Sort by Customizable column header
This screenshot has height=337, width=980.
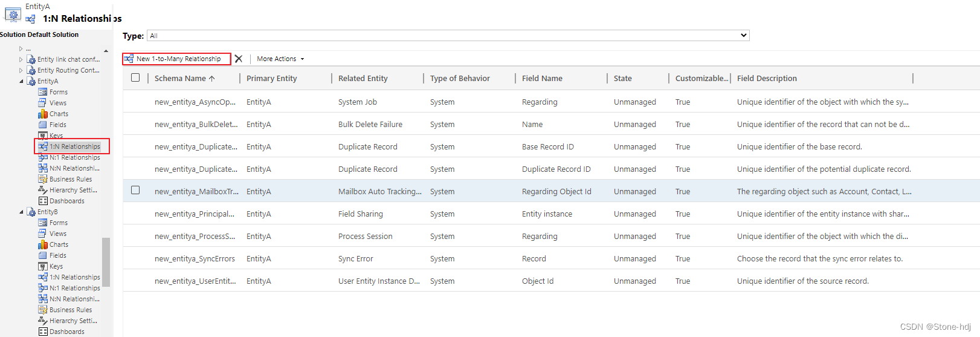point(701,78)
